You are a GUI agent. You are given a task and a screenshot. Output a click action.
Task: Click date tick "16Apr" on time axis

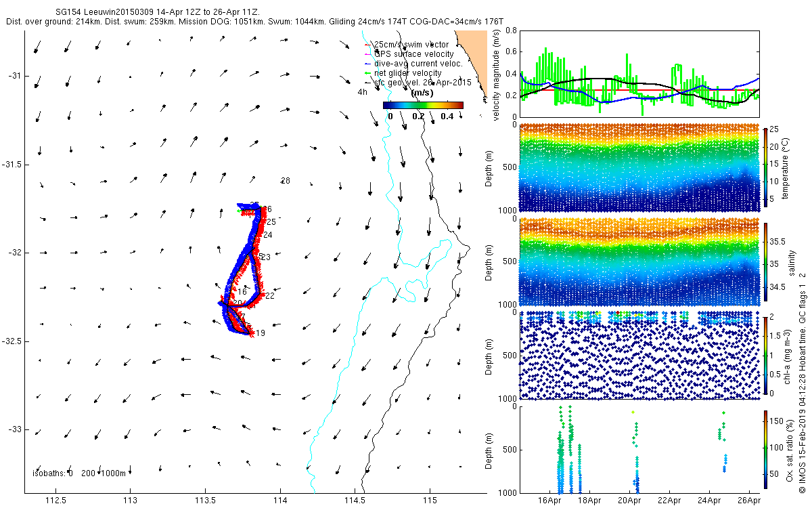coord(550,501)
